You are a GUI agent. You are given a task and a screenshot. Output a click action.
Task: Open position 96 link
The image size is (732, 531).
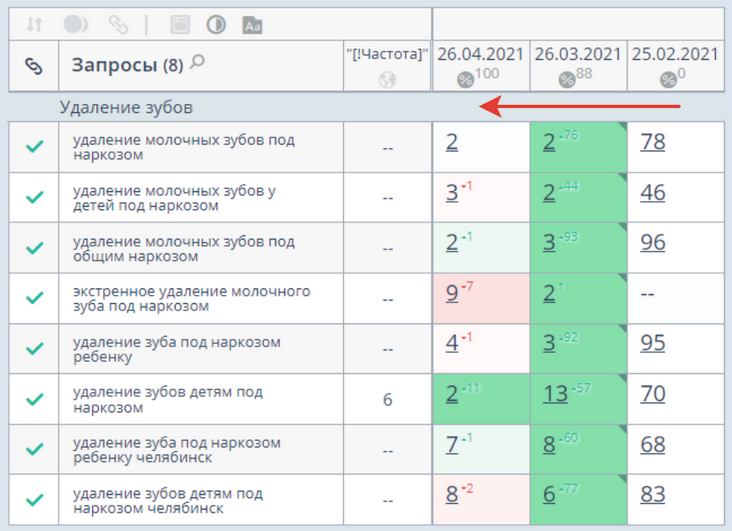click(x=653, y=242)
